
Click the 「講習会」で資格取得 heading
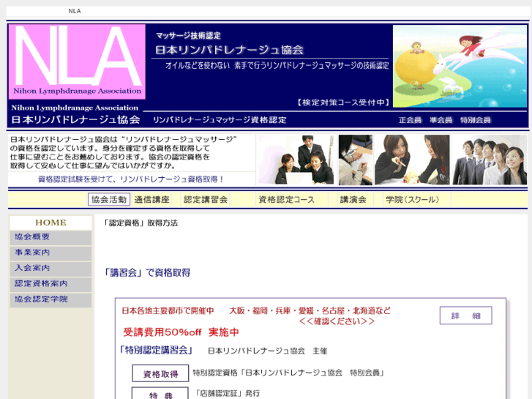coord(147,272)
